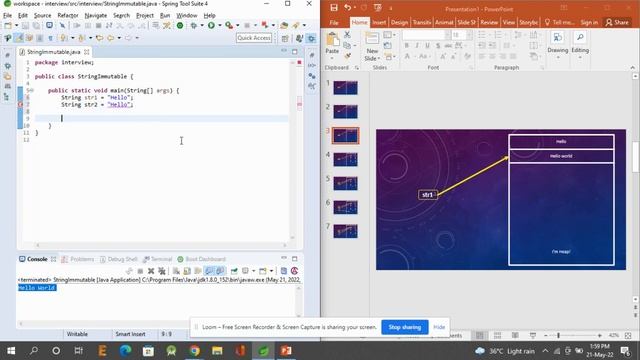Open the New file dropdown arrow in STS toolbar
The height and width of the screenshot is (360, 640).
(x=16, y=25)
